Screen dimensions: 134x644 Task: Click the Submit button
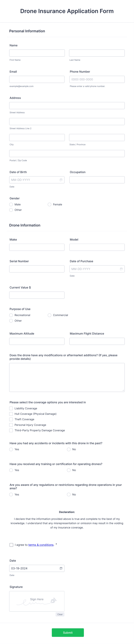68,633
